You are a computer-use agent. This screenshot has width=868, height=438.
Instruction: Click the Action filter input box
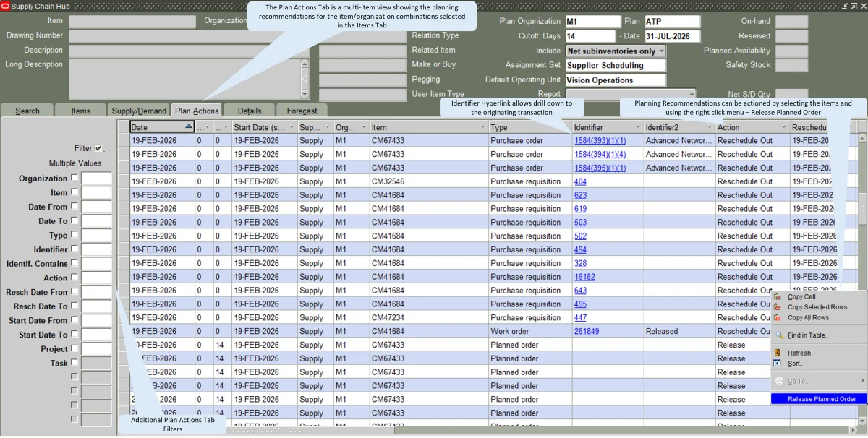(x=96, y=278)
